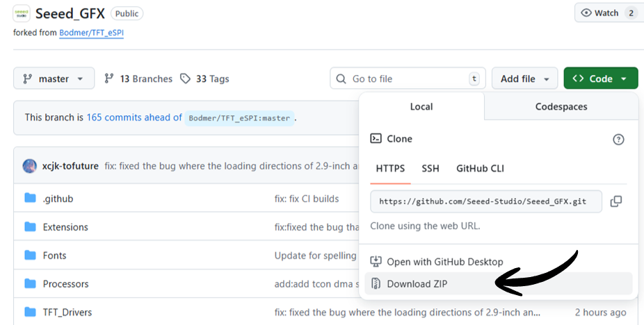
Task: Expand the Add file dropdown
Action: point(524,78)
